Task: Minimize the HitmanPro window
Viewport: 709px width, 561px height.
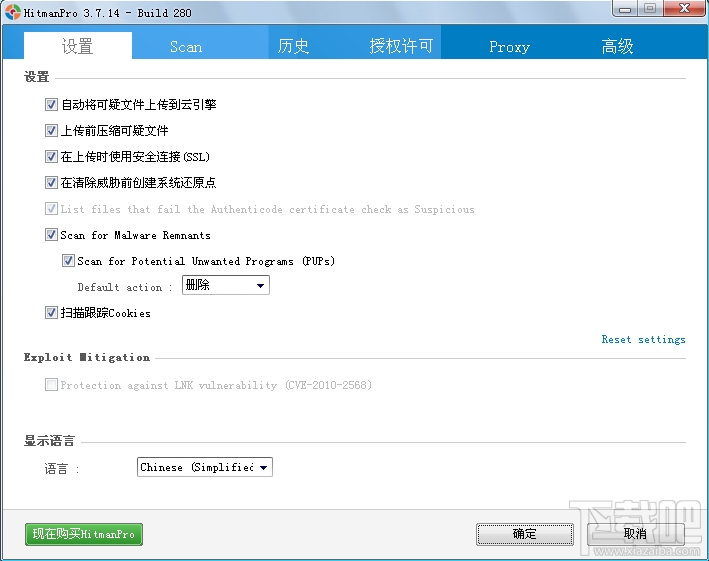Action: 625,9
